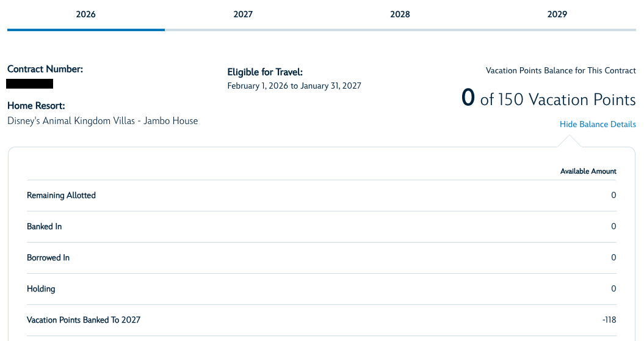Image resolution: width=644 pixels, height=341 pixels.
Task: Click the Remaining Allotted value of 0
Action: point(613,196)
